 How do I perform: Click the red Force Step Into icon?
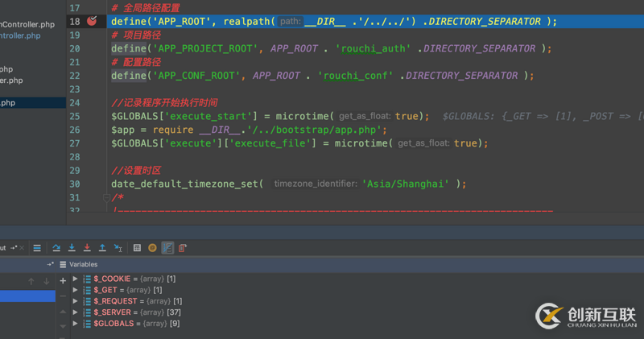click(x=87, y=248)
